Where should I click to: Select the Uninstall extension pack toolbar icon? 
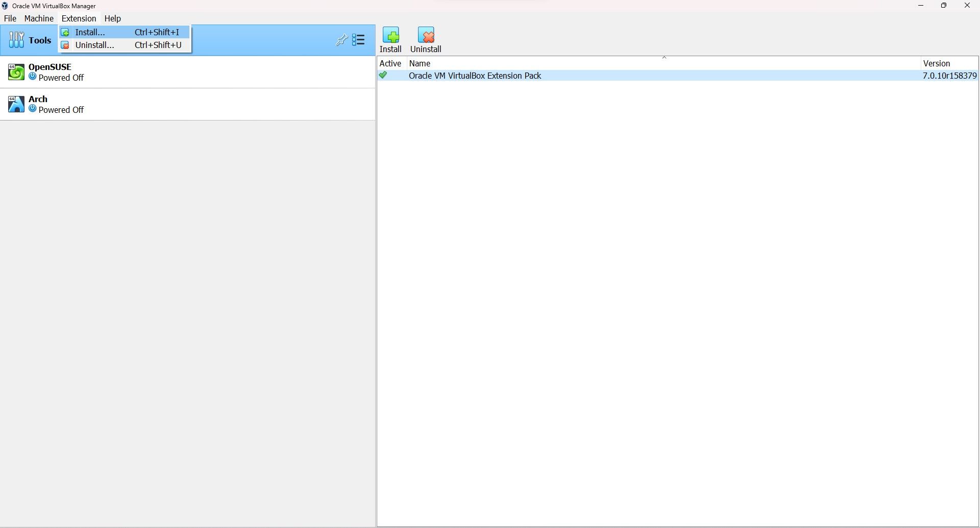pyautogui.click(x=426, y=36)
